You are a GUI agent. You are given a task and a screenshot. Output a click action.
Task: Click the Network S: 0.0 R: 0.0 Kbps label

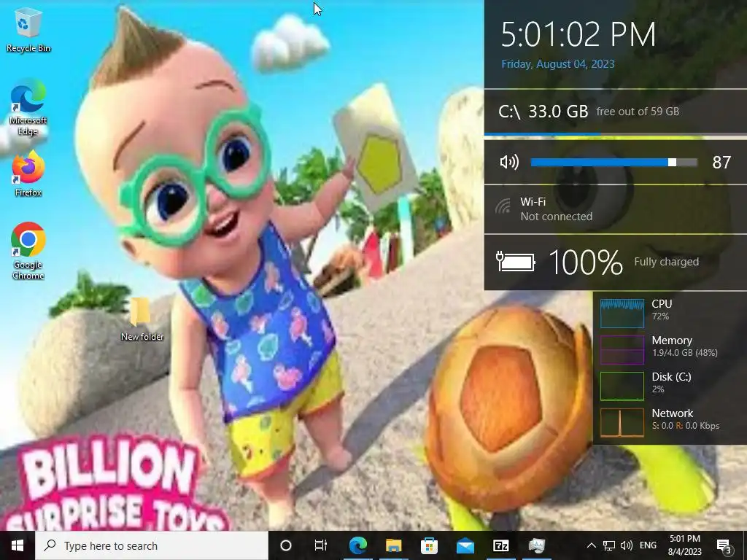click(686, 419)
